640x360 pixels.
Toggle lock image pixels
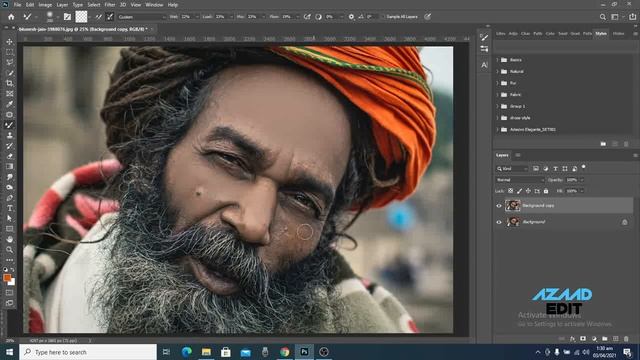[519, 191]
